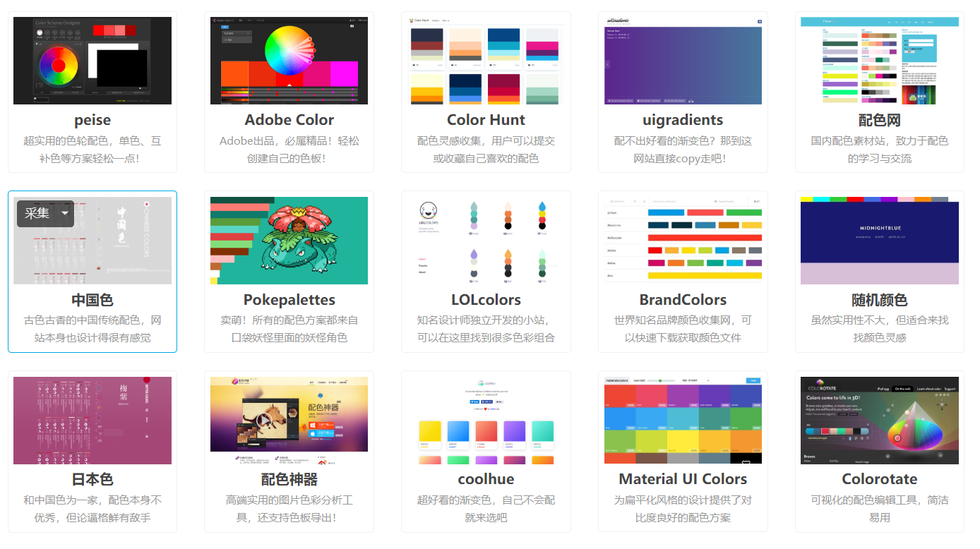Viewport: 980px width, 549px height.
Task: Click the description starting 虽然实用性不大
Action: point(880,329)
